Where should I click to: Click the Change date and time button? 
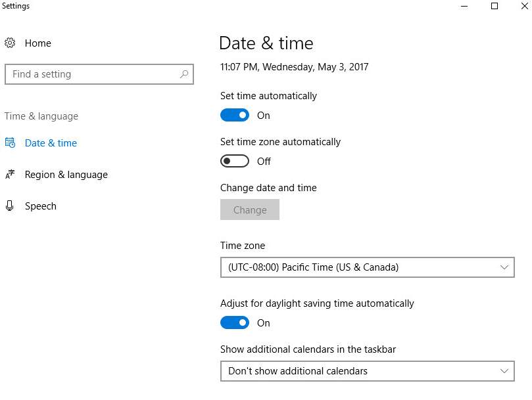click(250, 210)
